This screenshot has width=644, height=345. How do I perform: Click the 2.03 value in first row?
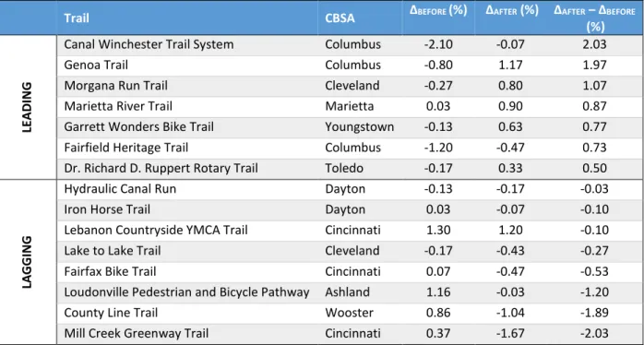coord(594,44)
